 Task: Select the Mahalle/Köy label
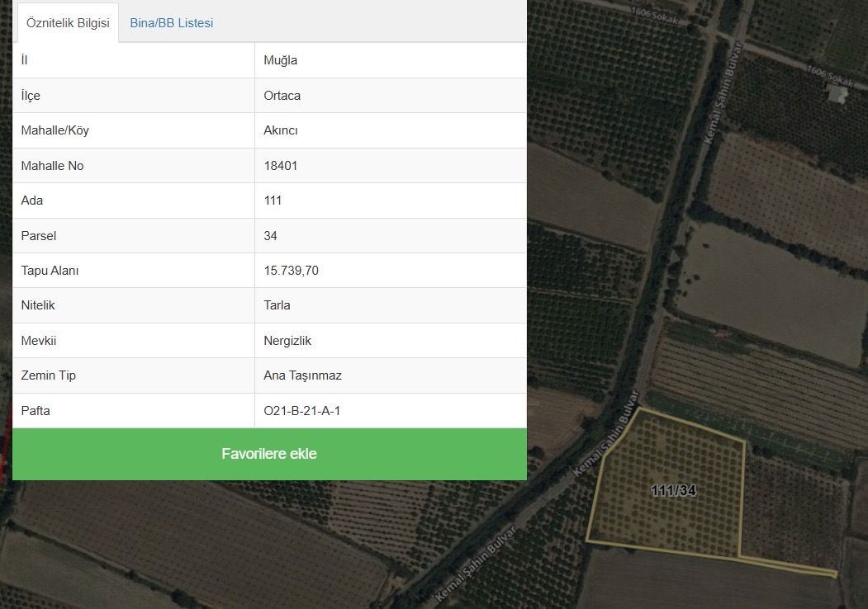click(55, 130)
